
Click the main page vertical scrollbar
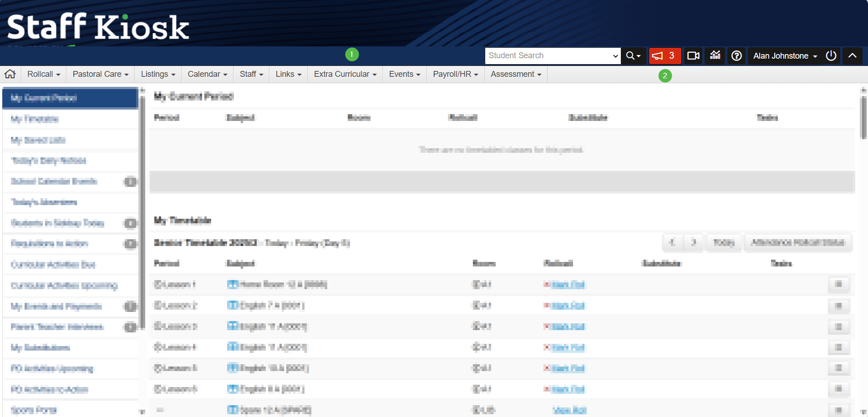click(x=863, y=118)
